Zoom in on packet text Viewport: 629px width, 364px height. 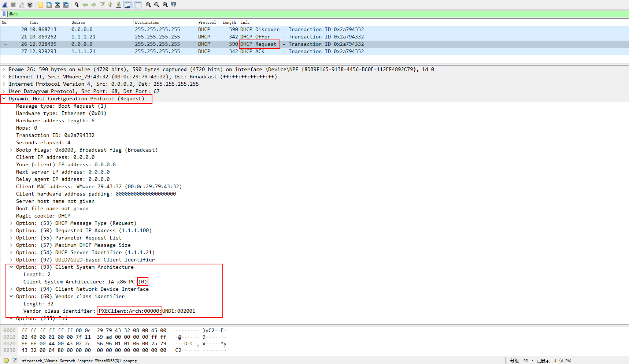coord(148,5)
